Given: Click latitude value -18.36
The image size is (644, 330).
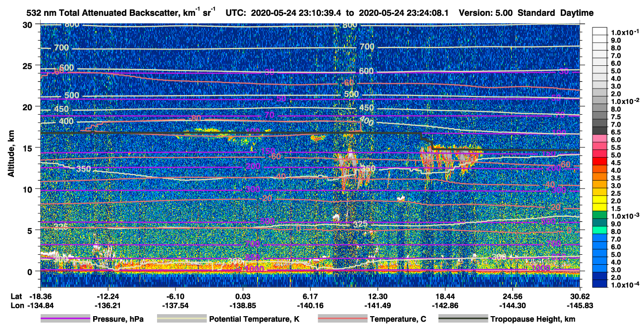Looking at the screenshot, I should click(40, 296).
